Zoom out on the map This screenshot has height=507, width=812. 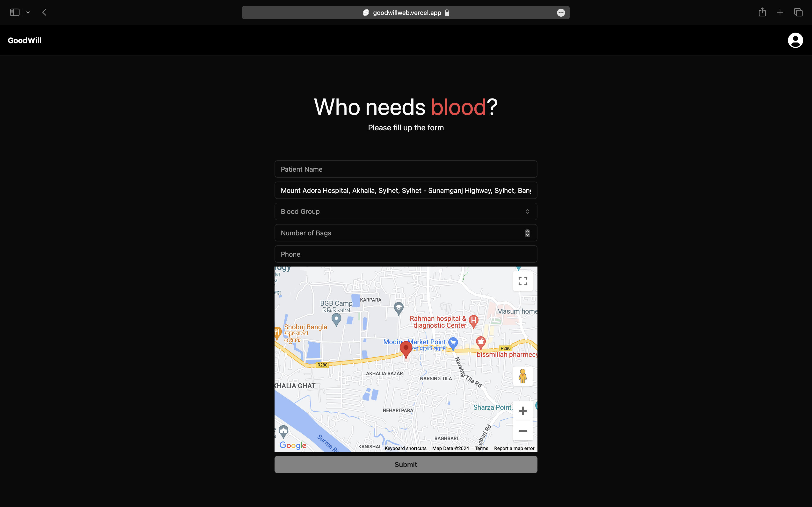(522, 430)
